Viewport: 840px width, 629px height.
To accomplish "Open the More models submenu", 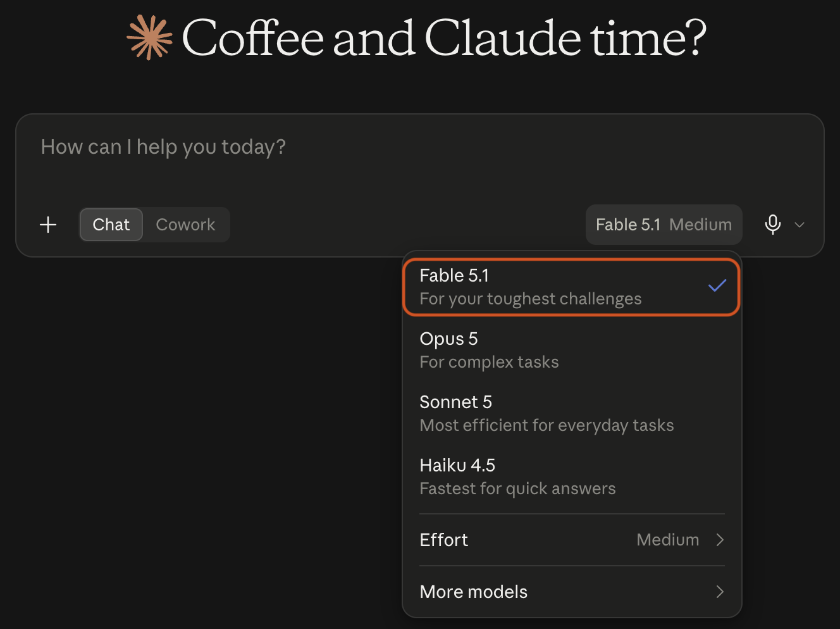I will click(x=571, y=592).
